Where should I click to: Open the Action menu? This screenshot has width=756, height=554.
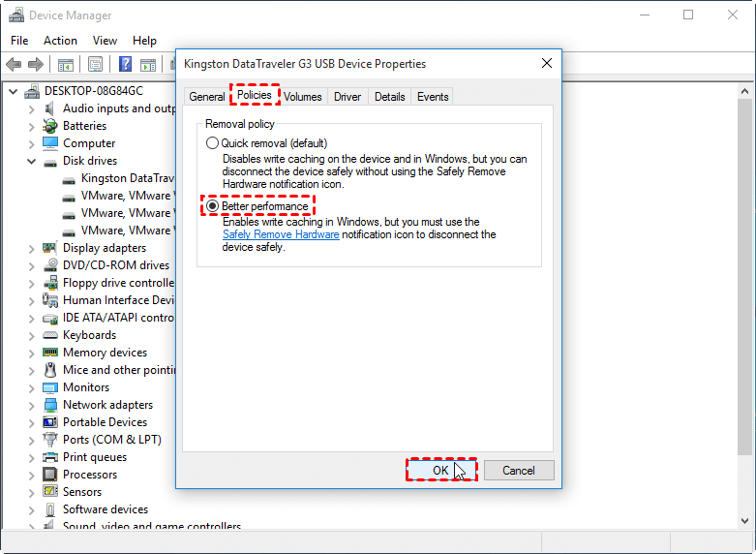[60, 41]
